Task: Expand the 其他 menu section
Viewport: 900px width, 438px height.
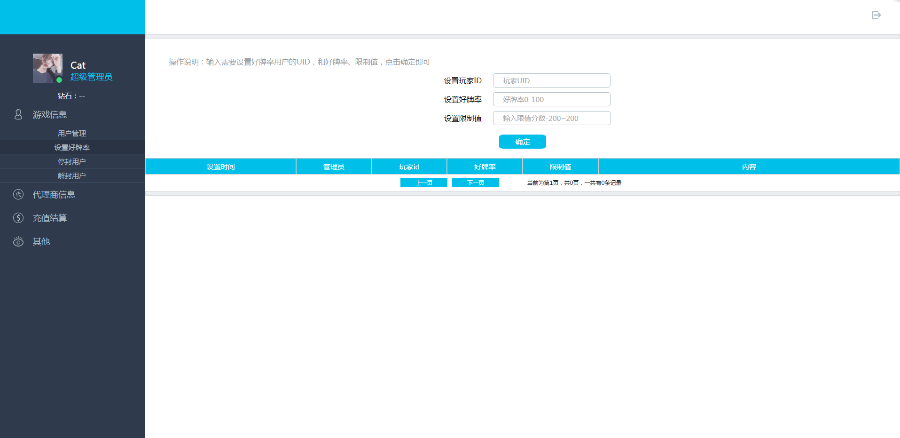Action: (41, 241)
